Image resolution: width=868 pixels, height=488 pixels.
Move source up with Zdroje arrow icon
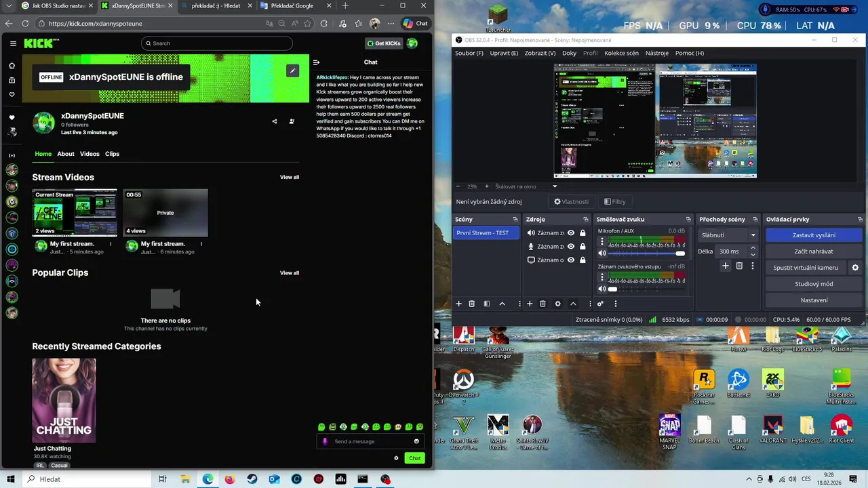[x=573, y=304]
